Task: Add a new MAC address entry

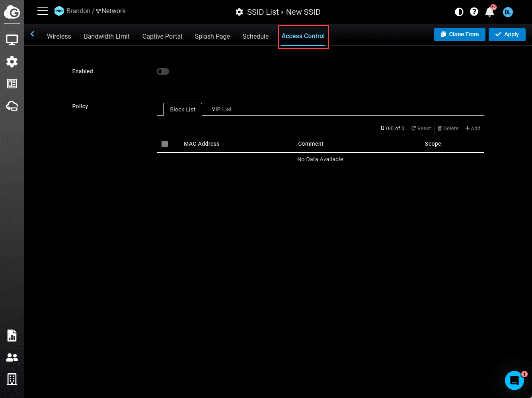Action: pyautogui.click(x=473, y=128)
